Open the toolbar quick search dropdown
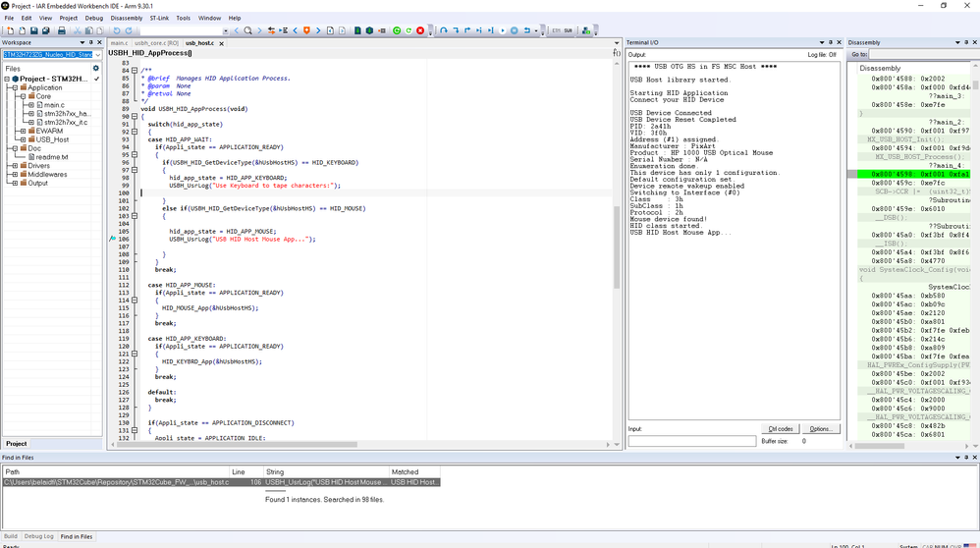980x548 pixels. pyautogui.click(x=226, y=30)
